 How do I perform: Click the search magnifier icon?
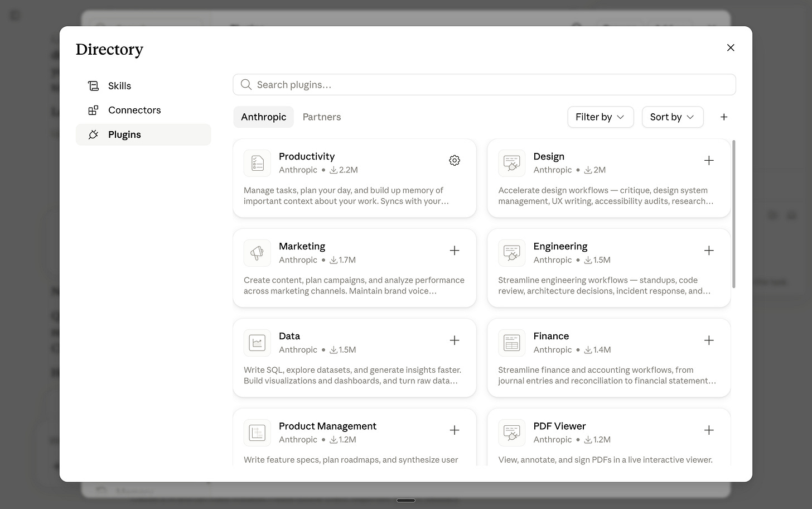[x=246, y=85]
